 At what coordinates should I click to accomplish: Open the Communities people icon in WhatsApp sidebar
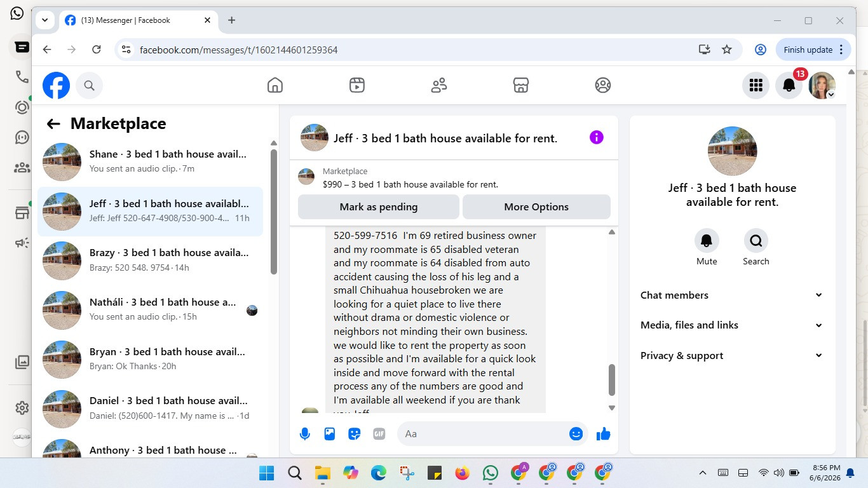(22, 168)
